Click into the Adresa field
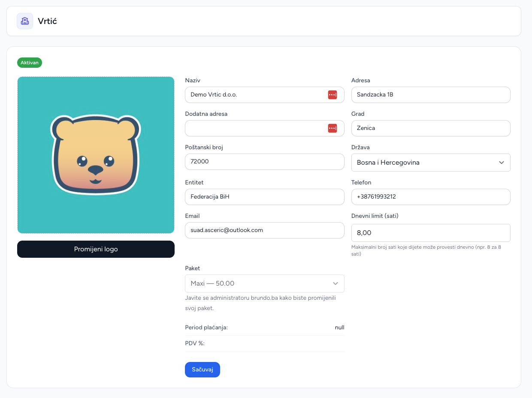Viewport: 532px width, 398px height. [431, 95]
